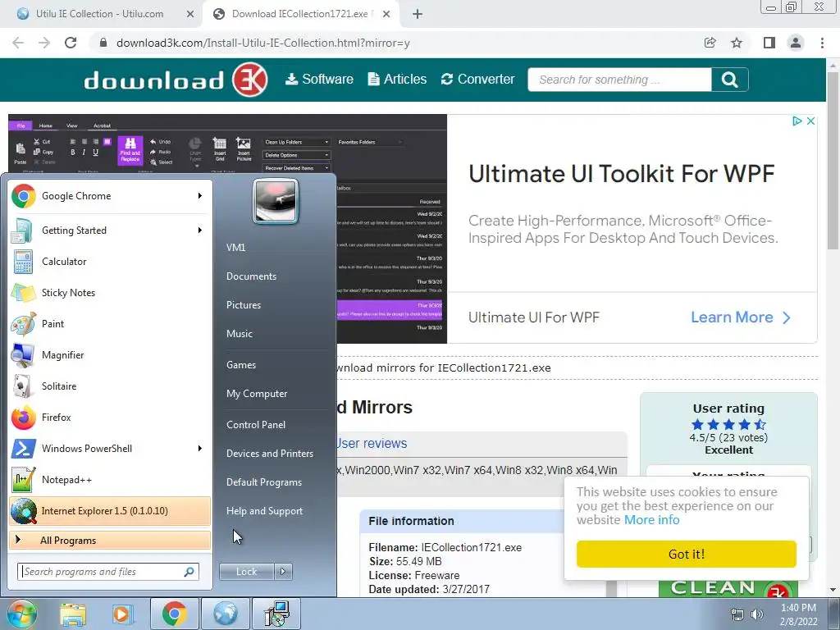Open VM1 user folder

[x=235, y=248]
